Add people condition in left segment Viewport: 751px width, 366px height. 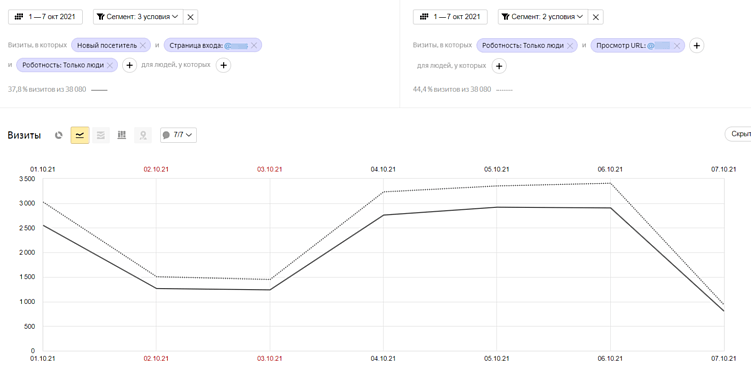point(223,65)
